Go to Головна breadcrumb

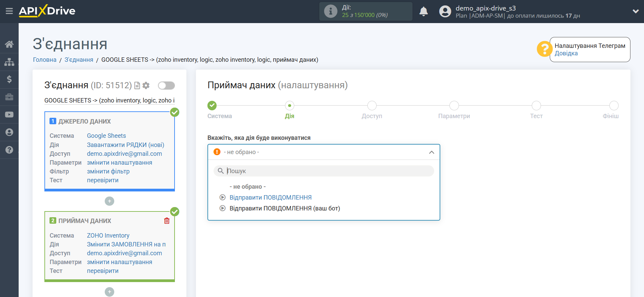point(45,60)
